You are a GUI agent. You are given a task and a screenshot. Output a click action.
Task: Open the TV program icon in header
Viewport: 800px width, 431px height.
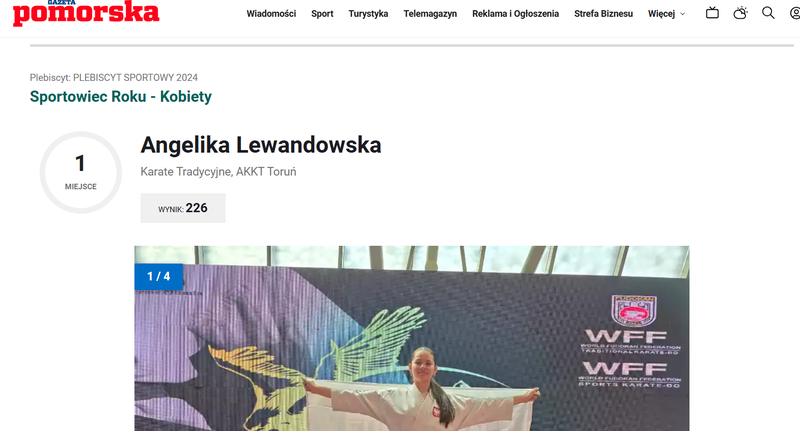point(712,13)
